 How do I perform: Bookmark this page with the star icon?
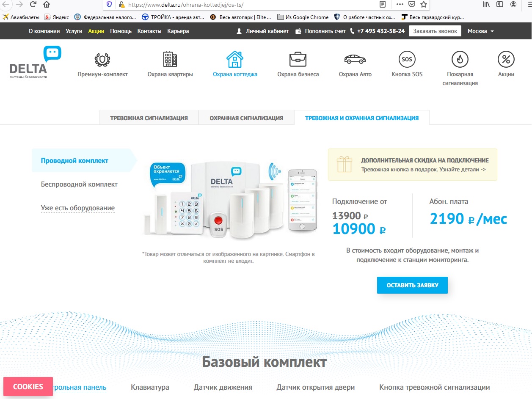(424, 5)
